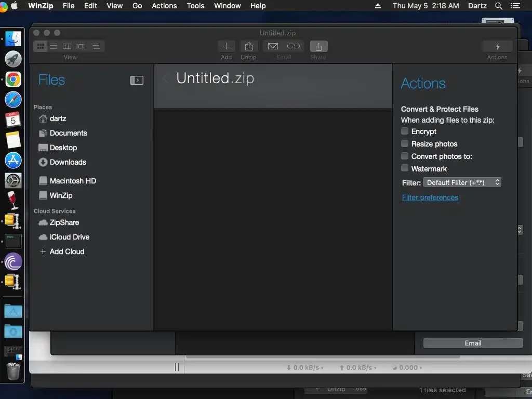Click the Add files toolbar icon

[227, 46]
